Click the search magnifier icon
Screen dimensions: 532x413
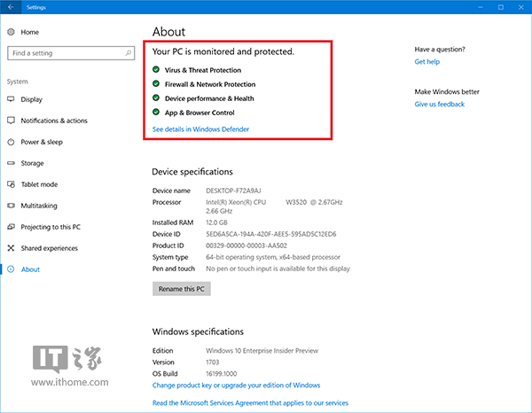[129, 53]
